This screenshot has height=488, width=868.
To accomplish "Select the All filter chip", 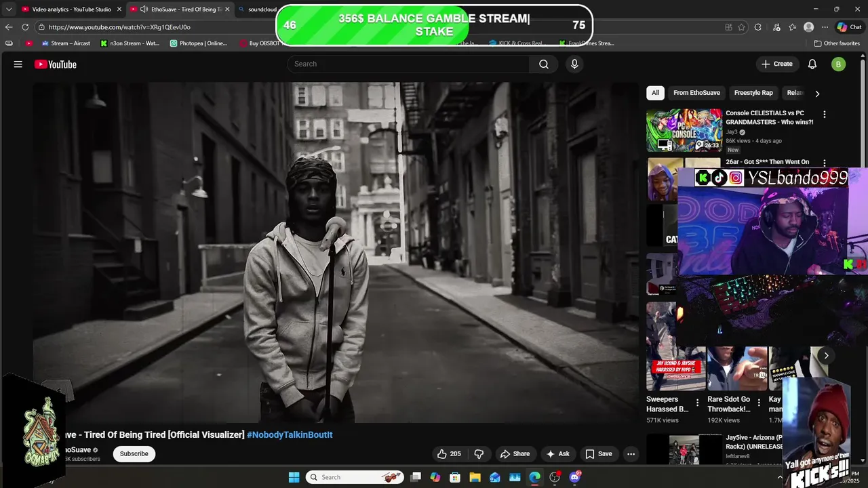I will coord(655,93).
